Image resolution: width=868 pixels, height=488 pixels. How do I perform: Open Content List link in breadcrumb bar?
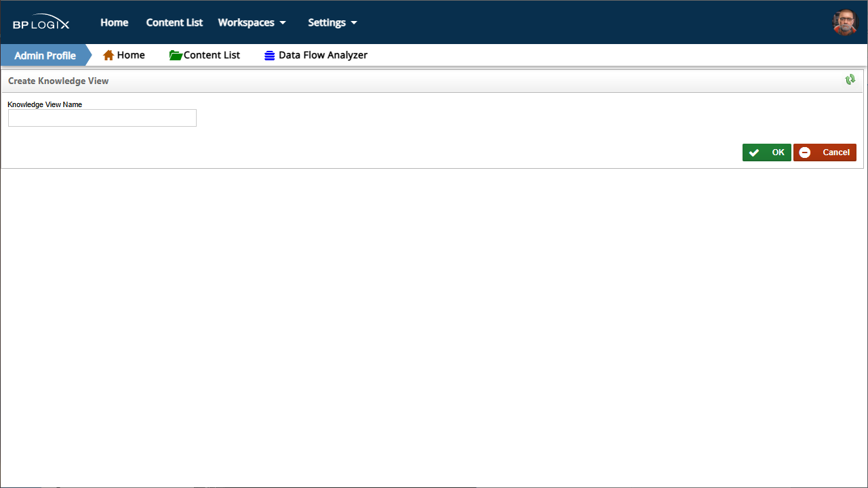point(212,55)
